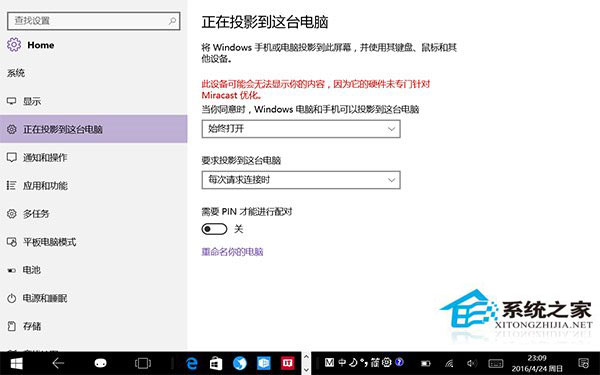The height and width of the screenshot is (375, 600).
Task: Click the IME help question mark icon
Action: (399, 362)
